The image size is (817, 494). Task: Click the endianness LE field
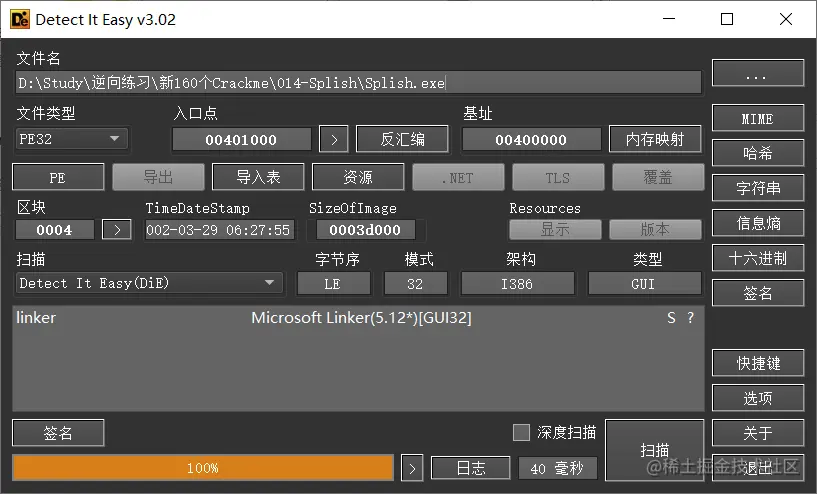coord(333,283)
